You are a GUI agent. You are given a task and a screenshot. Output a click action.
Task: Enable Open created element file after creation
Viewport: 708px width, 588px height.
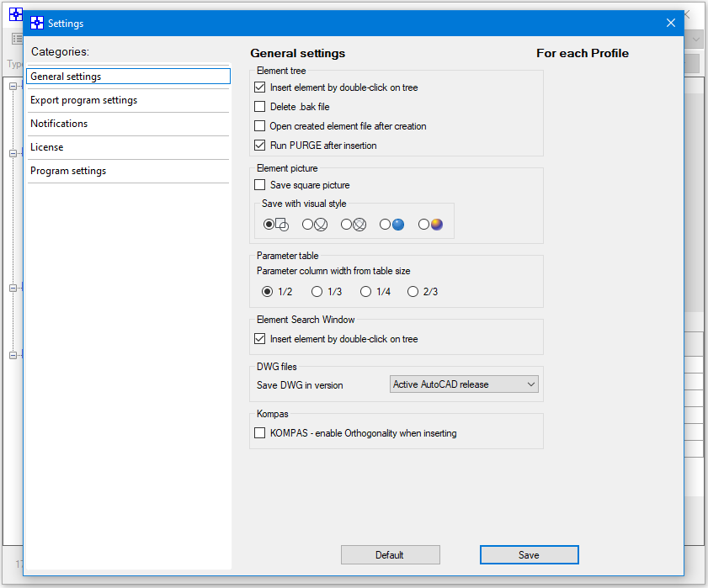click(259, 125)
